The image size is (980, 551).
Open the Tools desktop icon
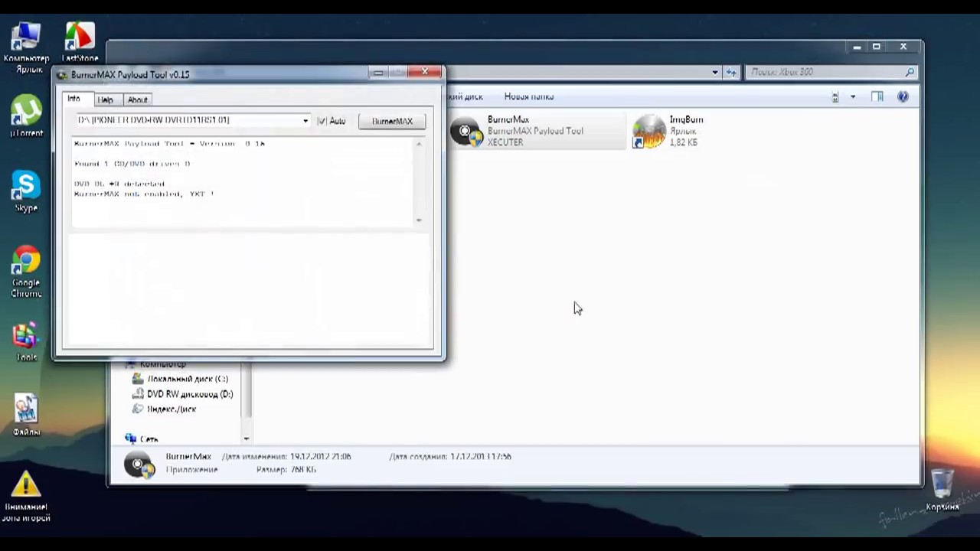[26, 342]
